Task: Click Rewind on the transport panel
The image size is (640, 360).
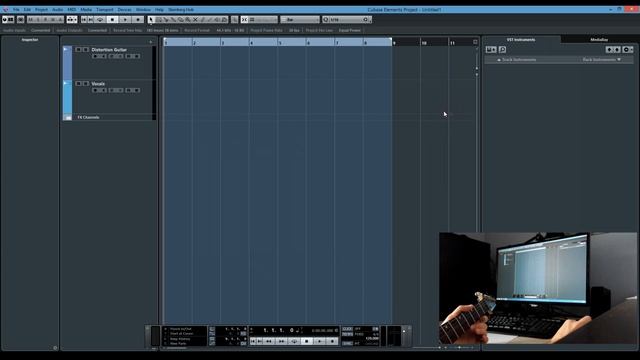Action: (269, 341)
